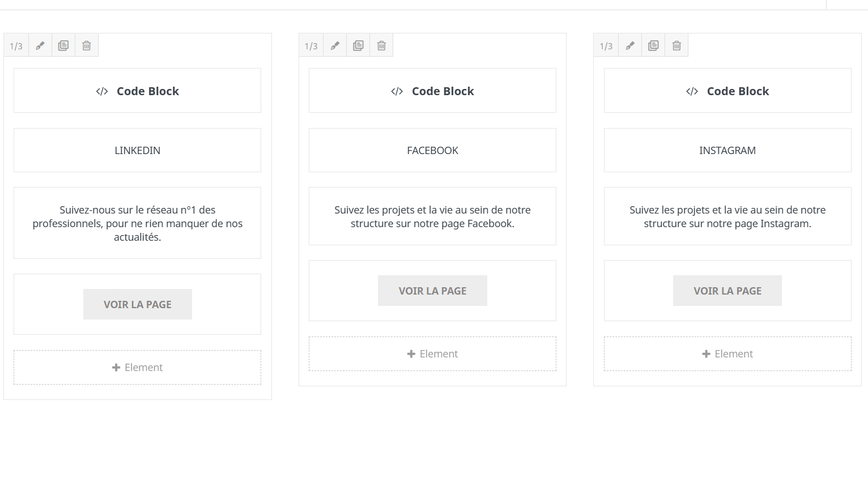
Task: Add an Element to the LinkedIn column
Action: click(x=137, y=368)
